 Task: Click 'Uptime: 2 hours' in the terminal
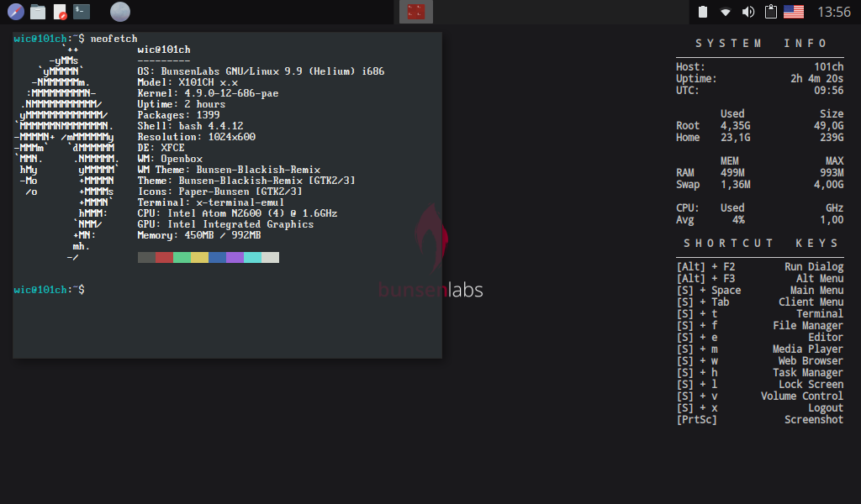(182, 104)
